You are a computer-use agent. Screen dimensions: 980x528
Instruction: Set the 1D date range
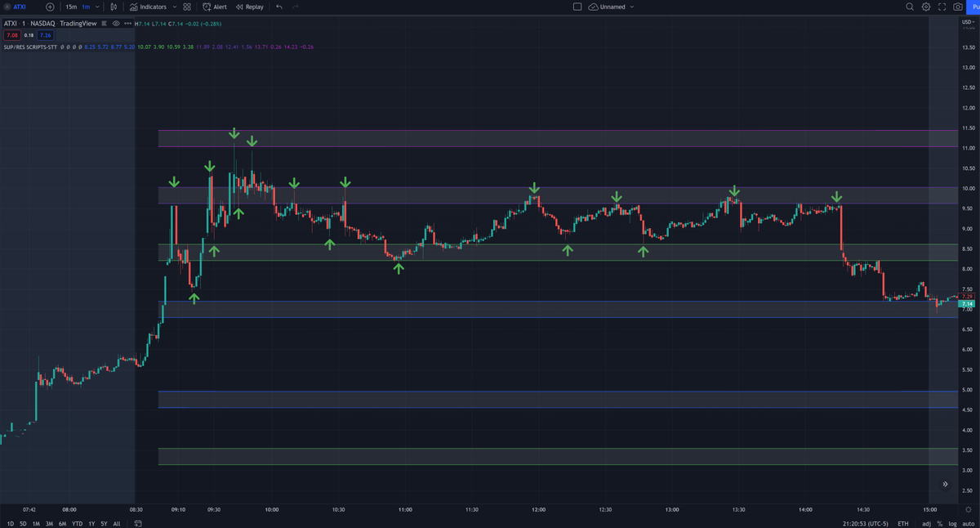coord(11,523)
